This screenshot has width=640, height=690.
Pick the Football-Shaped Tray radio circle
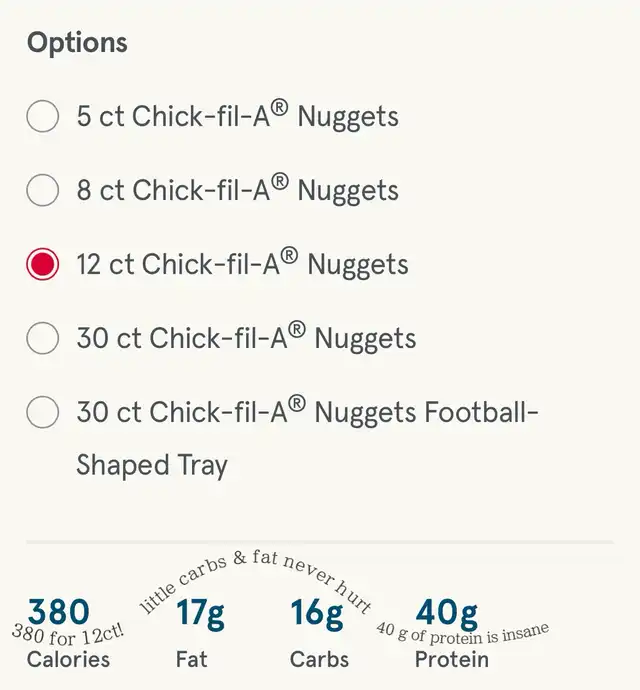click(42, 412)
